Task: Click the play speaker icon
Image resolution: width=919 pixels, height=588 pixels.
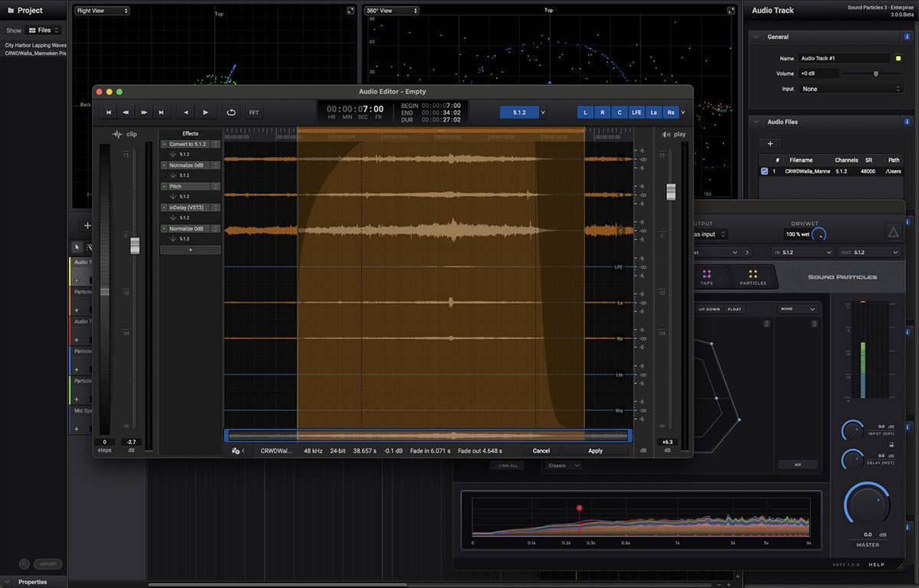Action: coord(666,134)
